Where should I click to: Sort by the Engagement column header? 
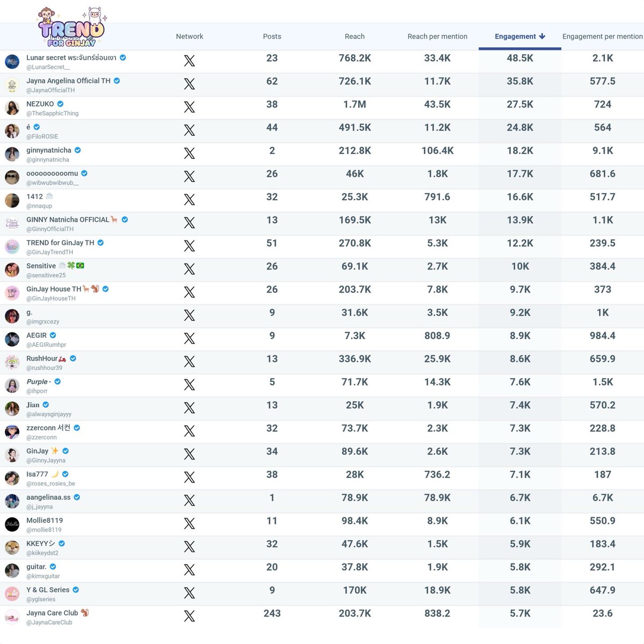pyautogui.click(x=515, y=36)
